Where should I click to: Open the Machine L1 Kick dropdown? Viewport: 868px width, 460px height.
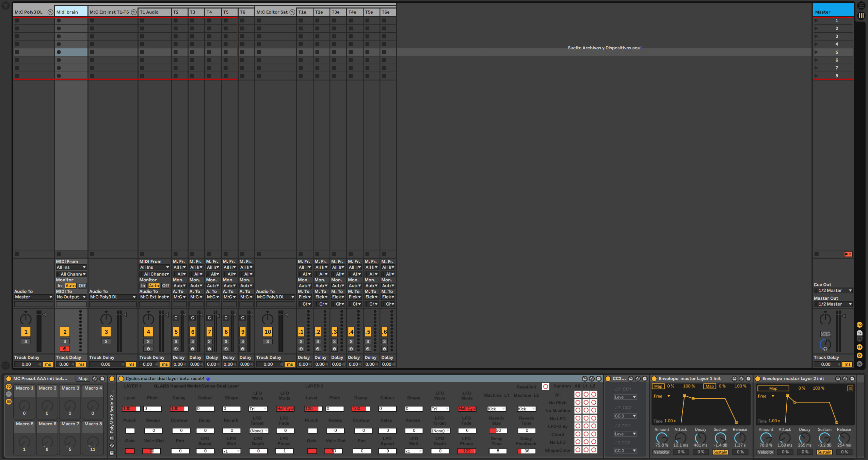(496, 409)
